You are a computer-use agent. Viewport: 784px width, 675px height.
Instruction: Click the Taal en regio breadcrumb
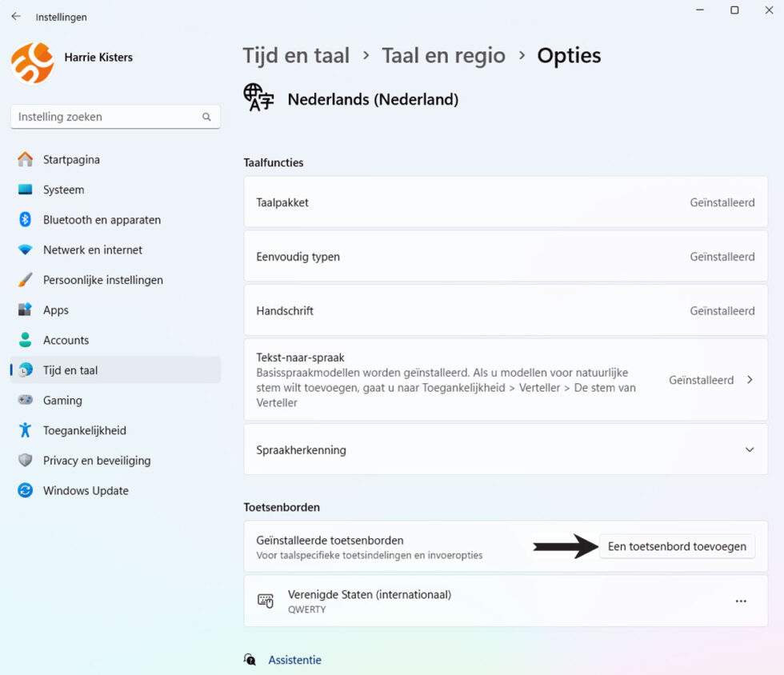click(444, 55)
